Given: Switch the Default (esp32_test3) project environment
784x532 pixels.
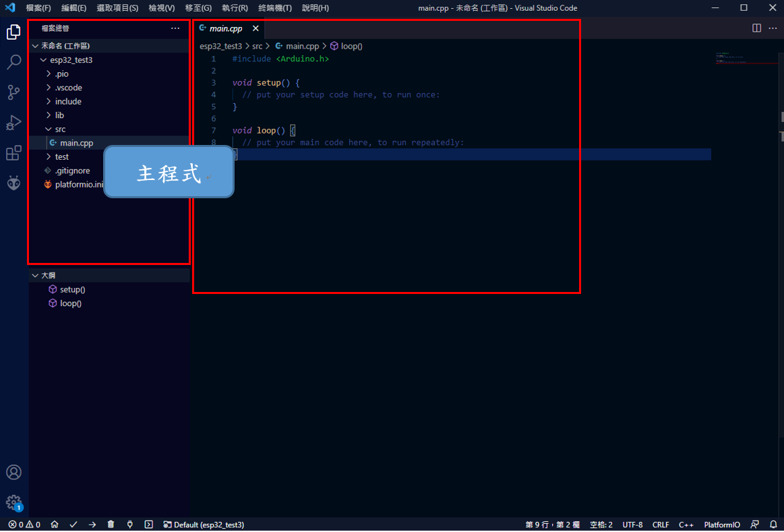Looking at the screenshot, I should 204,525.
